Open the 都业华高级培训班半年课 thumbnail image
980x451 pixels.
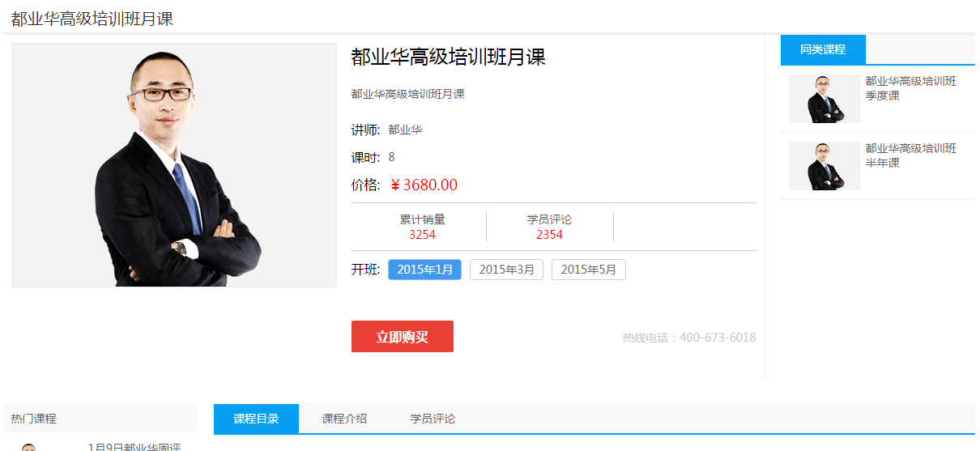coord(824,166)
